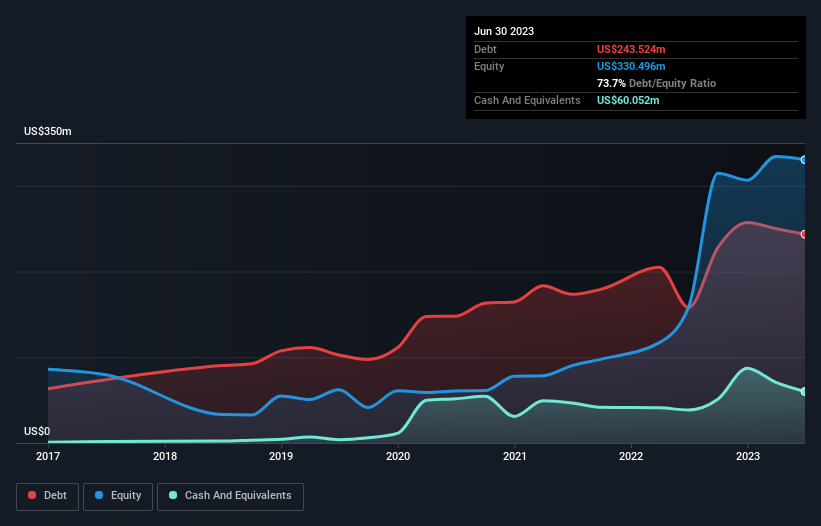Click the US$330.496m equity value
821x526 pixels.
pos(631,66)
